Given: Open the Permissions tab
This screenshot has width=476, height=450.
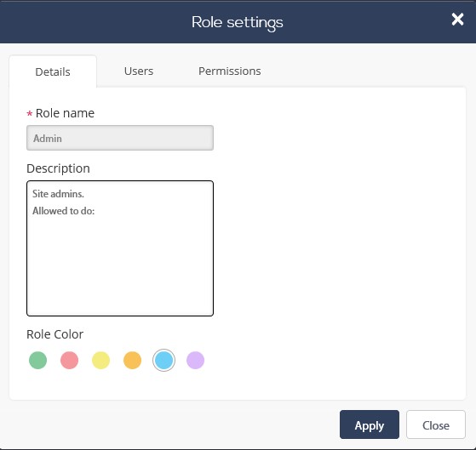Looking at the screenshot, I should 230,71.
